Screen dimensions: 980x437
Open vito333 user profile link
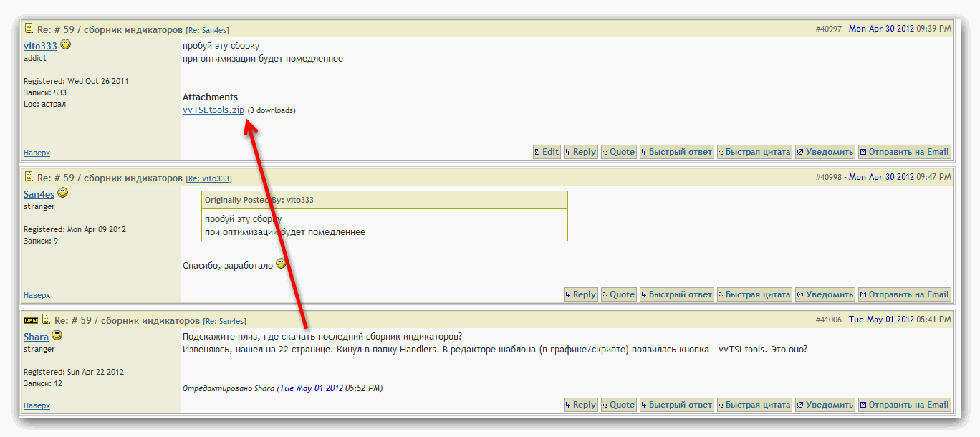[40, 46]
